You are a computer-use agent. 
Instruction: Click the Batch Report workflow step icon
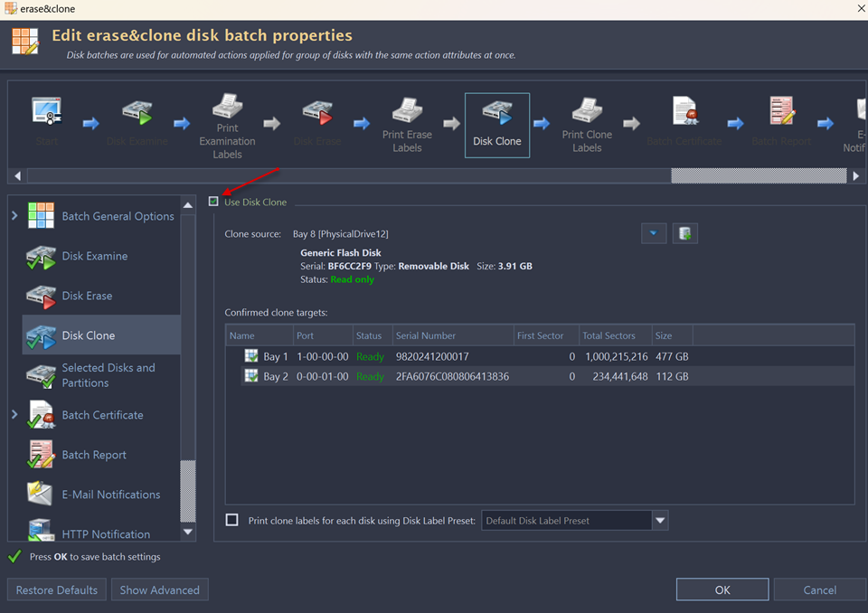tap(782, 112)
